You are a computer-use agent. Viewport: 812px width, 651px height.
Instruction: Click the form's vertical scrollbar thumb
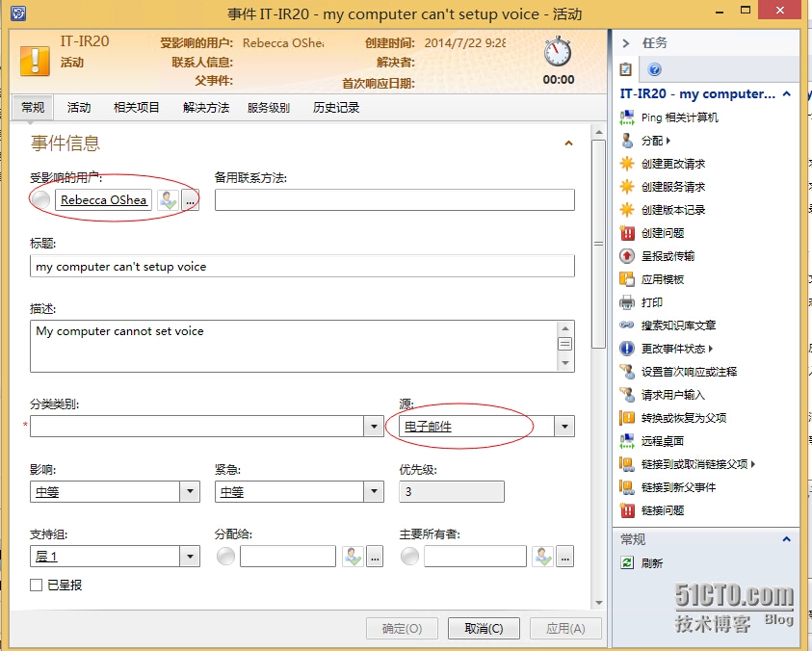[x=598, y=244]
